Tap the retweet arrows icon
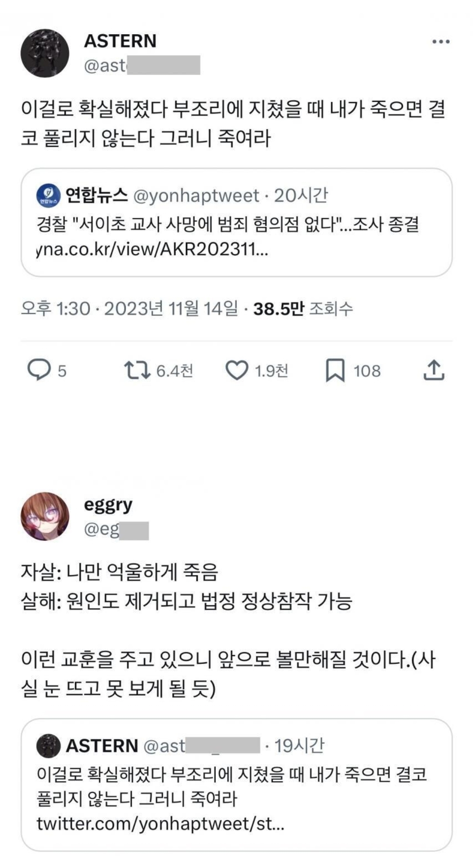This screenshot has width=473, height=868. (137, 370)
